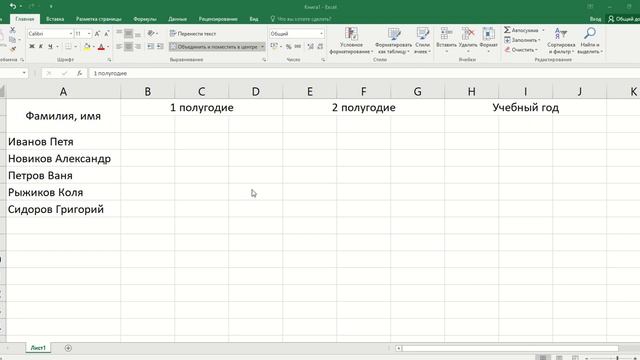
Task: Apply the thousands separator (000) format
Action: coord(298,47)
